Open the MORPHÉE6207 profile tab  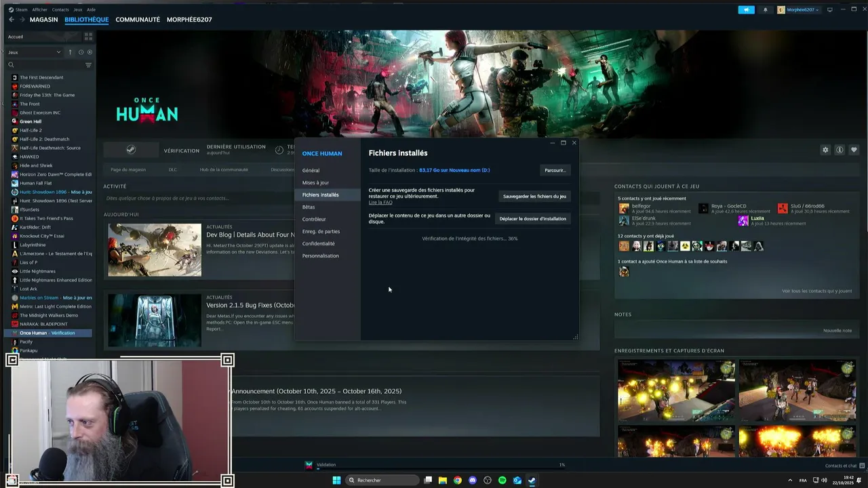pos(189,20)
